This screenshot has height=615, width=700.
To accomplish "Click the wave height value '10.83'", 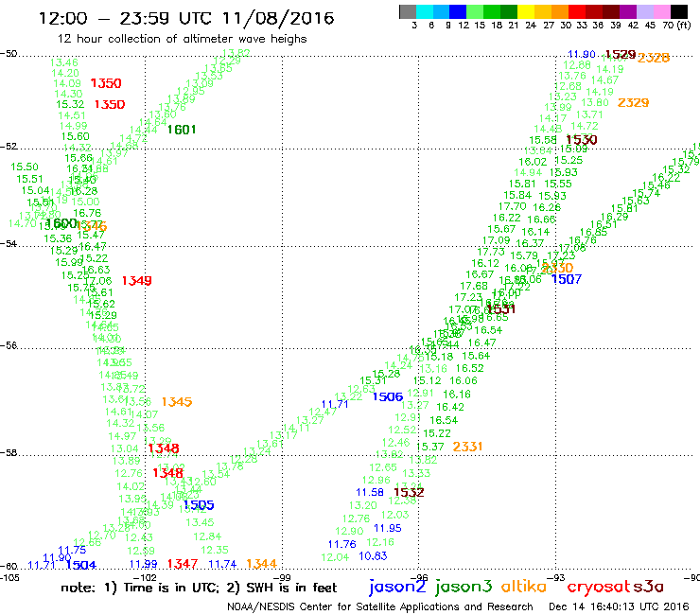I will coord(373,556).
